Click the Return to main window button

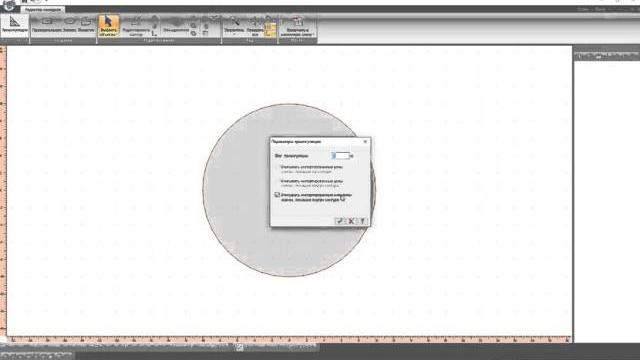coord(298,26)
